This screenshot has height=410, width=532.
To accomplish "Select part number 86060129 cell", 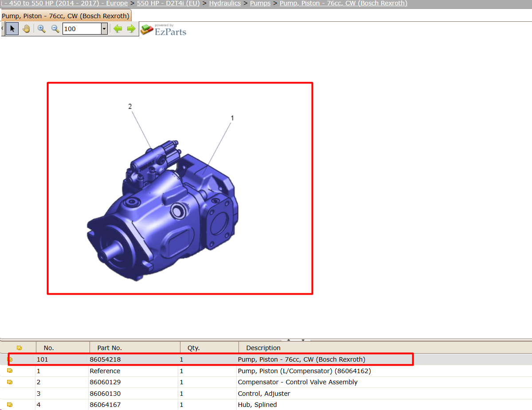I will [105, 382].
